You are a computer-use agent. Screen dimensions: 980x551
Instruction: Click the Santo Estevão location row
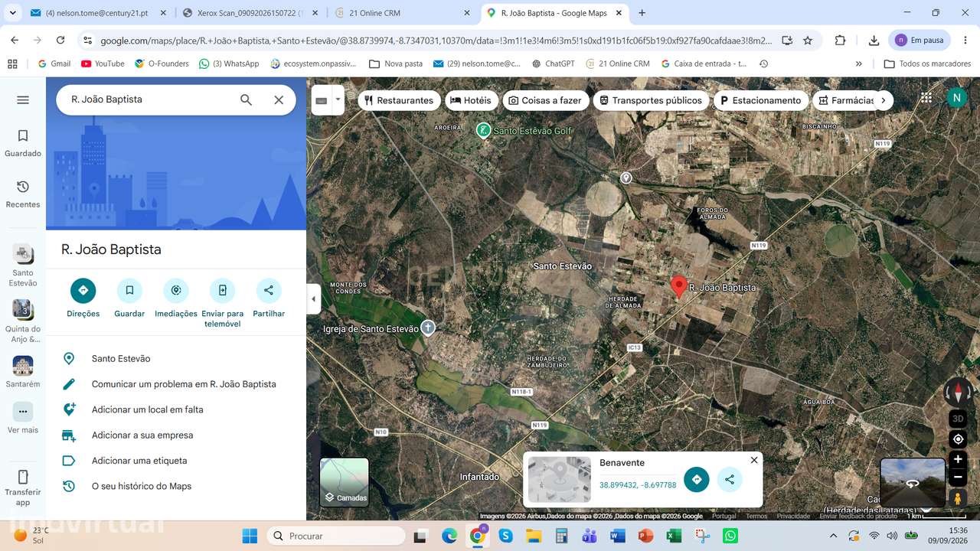pos(176,358)
